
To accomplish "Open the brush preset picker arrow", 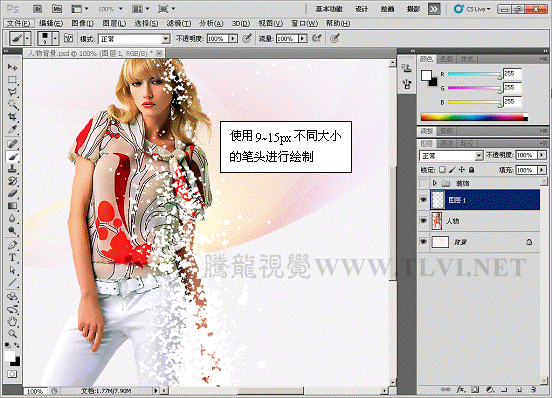I will (x=55, y=38).
